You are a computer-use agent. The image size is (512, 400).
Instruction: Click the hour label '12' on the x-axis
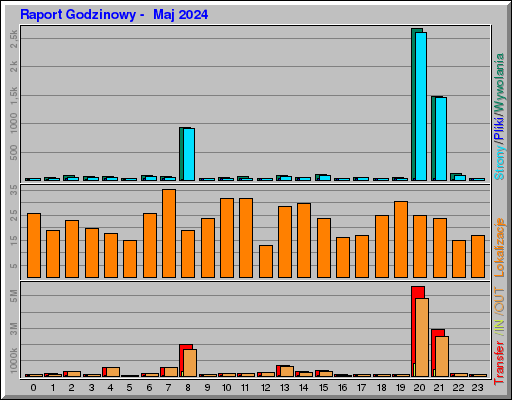click(266, 388)
